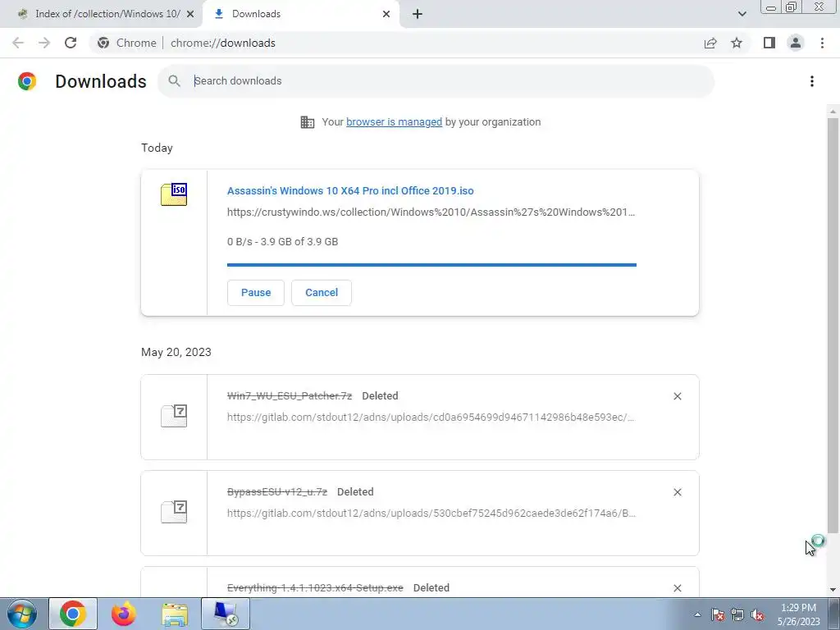Click the muted volume tray icon
Screen dimensions: 840x630
[757, 615]
